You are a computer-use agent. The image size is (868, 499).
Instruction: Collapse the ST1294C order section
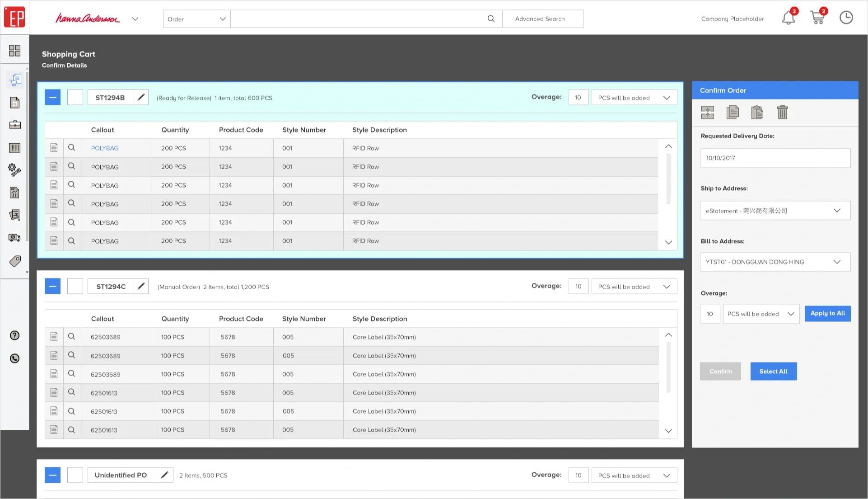coord(52,286)
